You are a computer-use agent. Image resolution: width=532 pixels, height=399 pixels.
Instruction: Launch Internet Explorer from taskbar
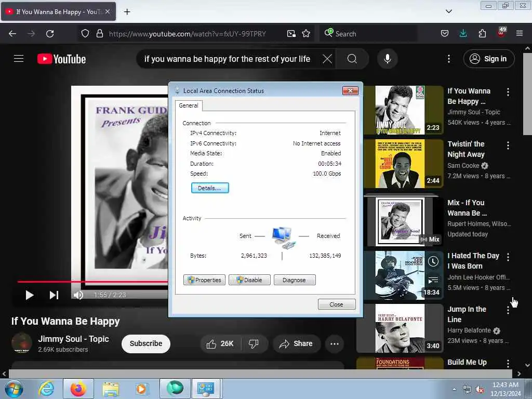coord(46,389)
